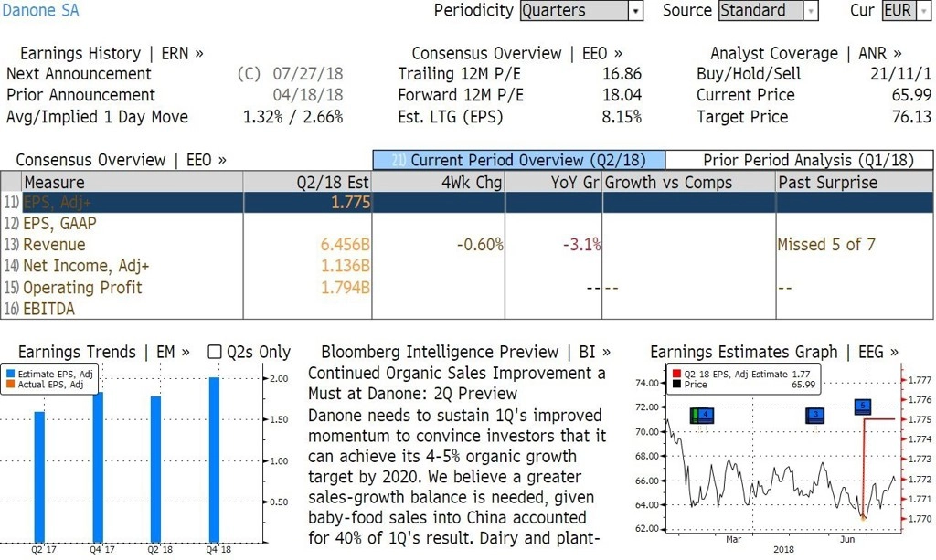936x560 pixels.
Task: Open the Earnings History | ERN link
Action: click(112, 53)
